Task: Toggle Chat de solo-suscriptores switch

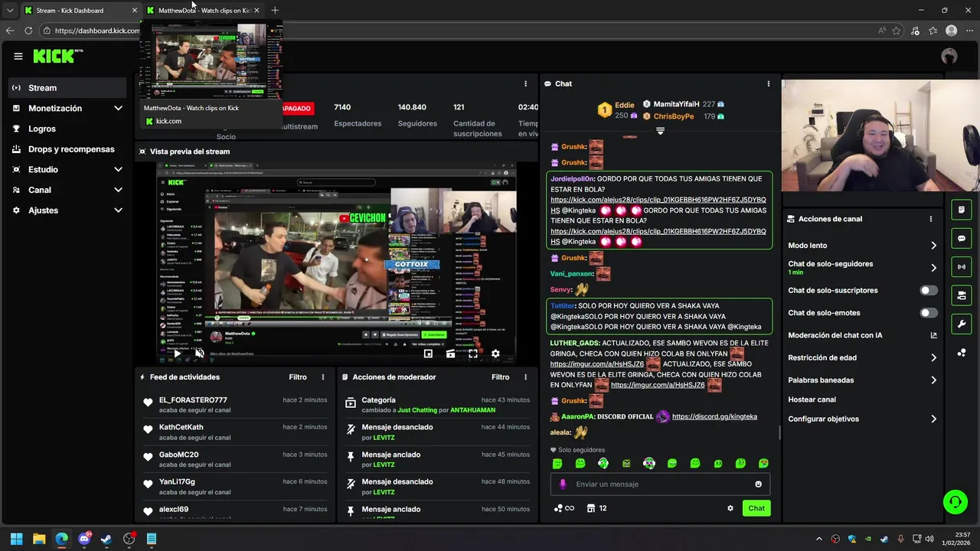Action: click(x=928, y=290)
